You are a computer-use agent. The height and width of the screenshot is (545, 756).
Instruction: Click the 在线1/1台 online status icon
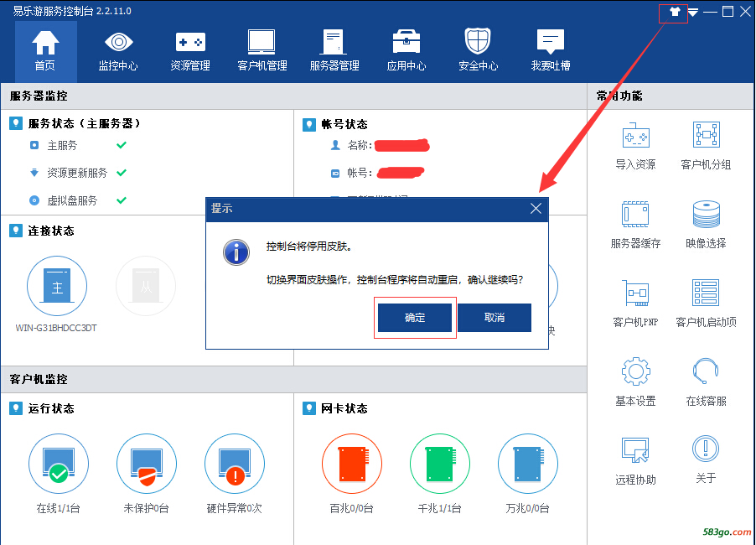coord(59,464)
